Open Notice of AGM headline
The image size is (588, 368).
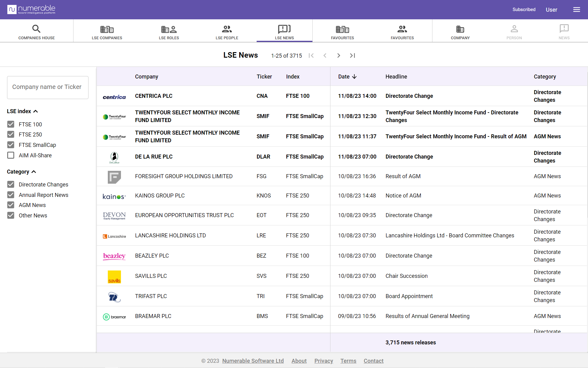pos(403,196)
